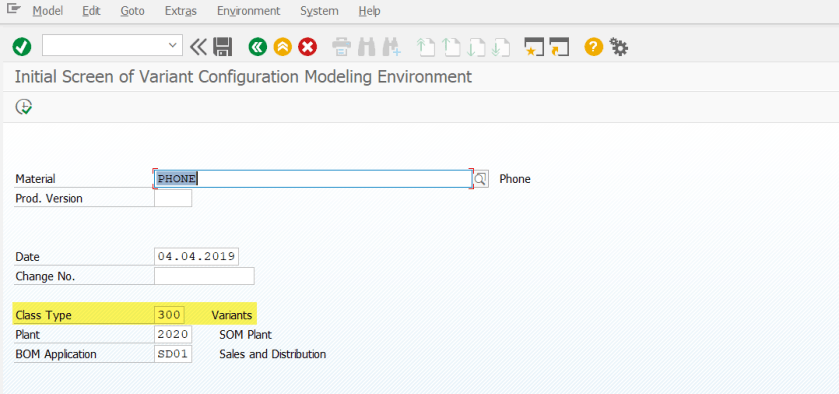The width and height of the screenshot is (839, 394).
Task: Click the 'Phone' material description text
Action: [x=515, y=179]
